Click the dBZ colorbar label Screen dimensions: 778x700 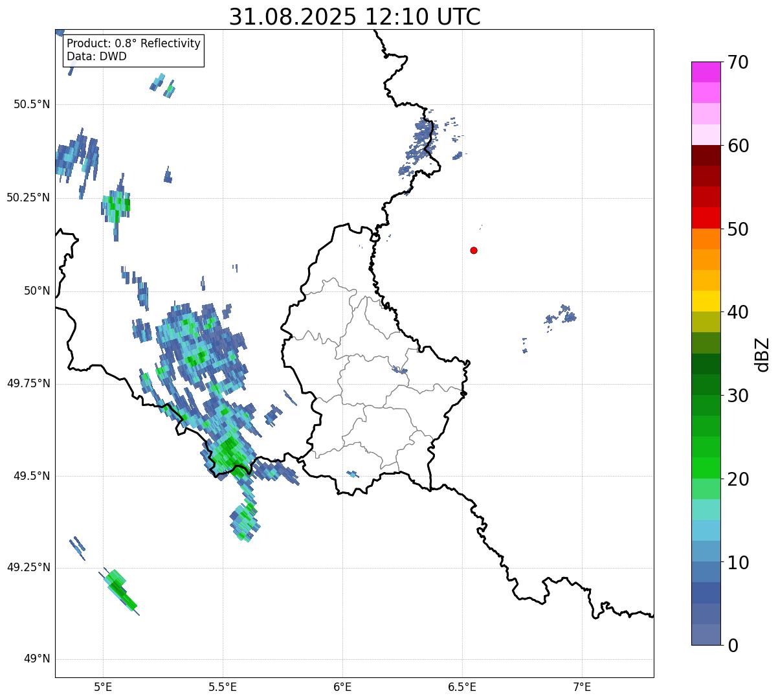762,354
